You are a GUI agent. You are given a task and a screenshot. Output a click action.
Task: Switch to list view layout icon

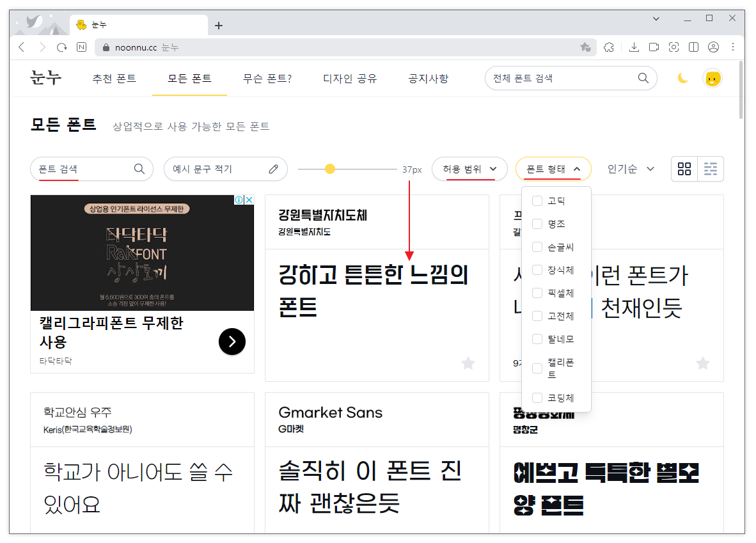coord(710,169)
